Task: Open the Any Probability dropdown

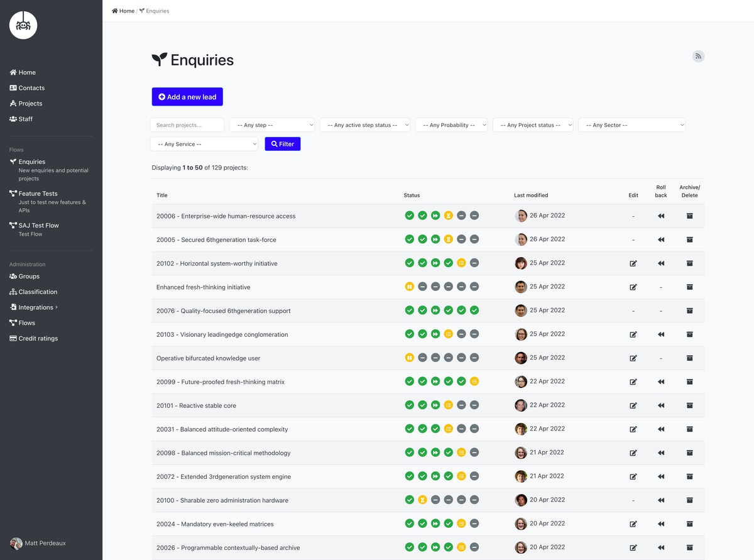Action: point(451,125)
